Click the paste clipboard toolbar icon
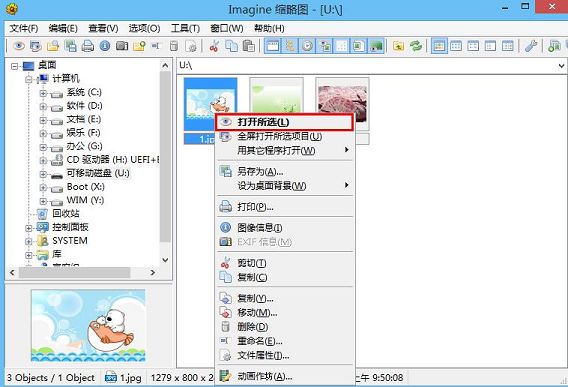This screenshot has height=387, width=568. (x=249, y=46)
